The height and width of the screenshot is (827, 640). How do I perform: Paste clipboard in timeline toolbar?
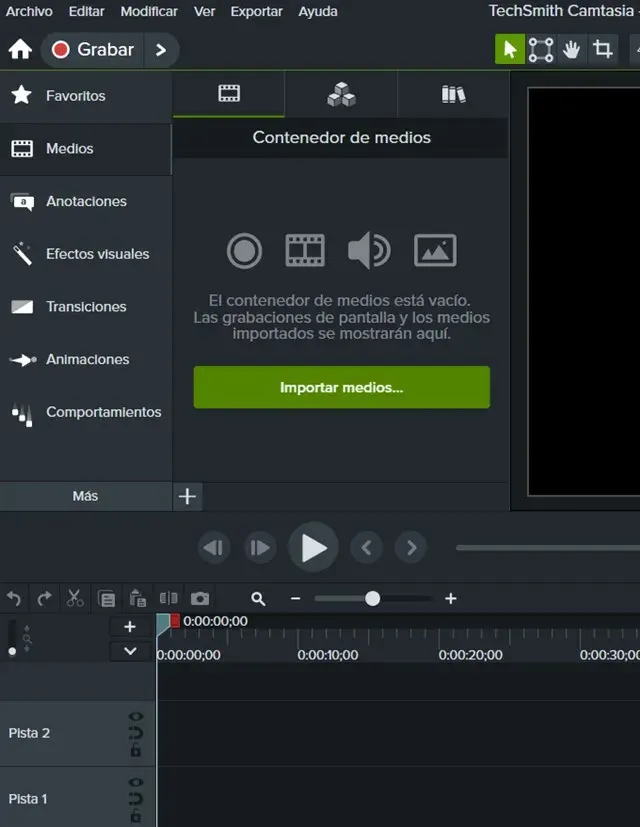click(138, 599)
